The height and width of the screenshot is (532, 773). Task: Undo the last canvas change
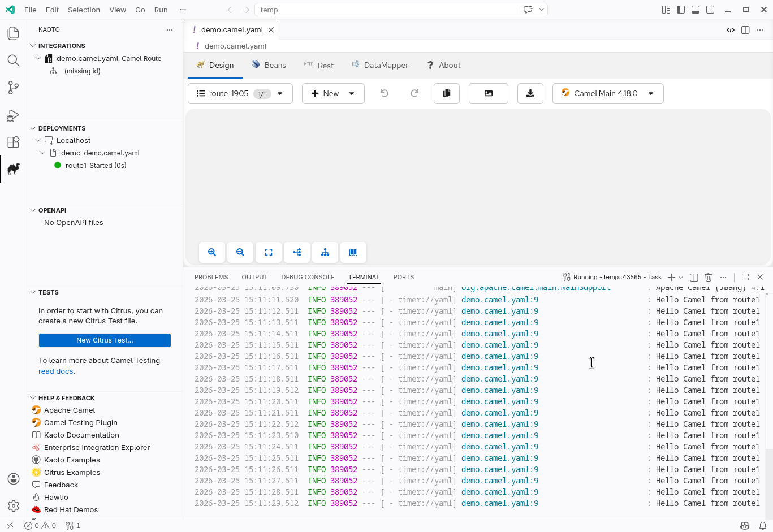[385, 93]
